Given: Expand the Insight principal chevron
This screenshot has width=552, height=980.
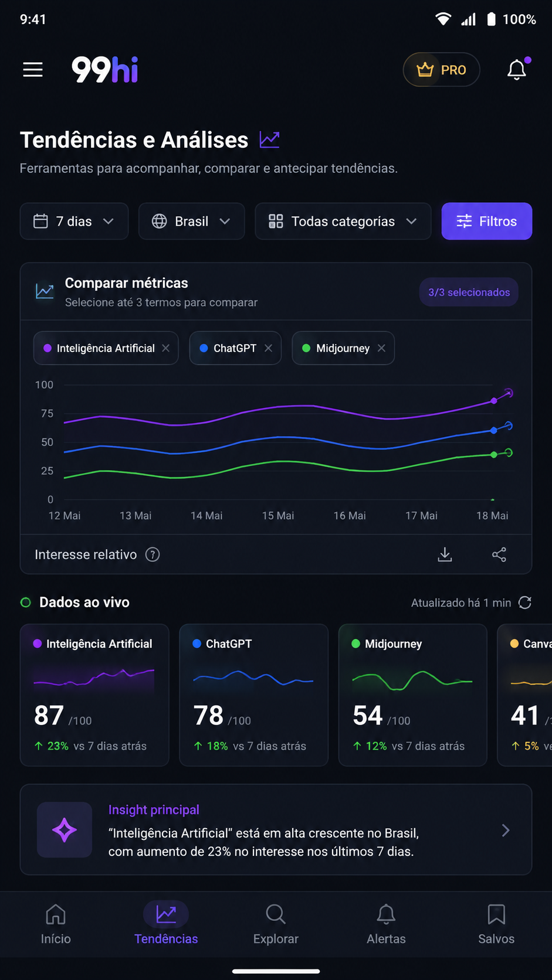Looking at the screenshot, I should (x=506, y=830).
